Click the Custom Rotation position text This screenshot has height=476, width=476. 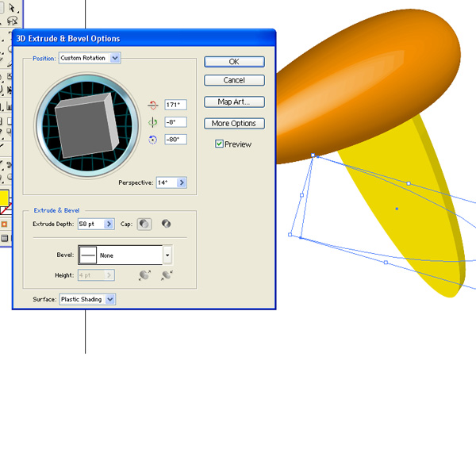click(x=83, y=58)
